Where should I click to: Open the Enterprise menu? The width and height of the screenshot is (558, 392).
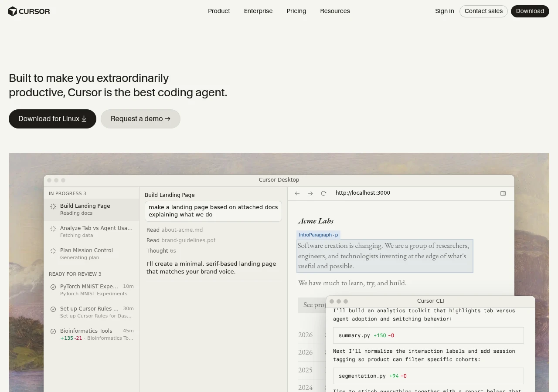click(258, 11)
